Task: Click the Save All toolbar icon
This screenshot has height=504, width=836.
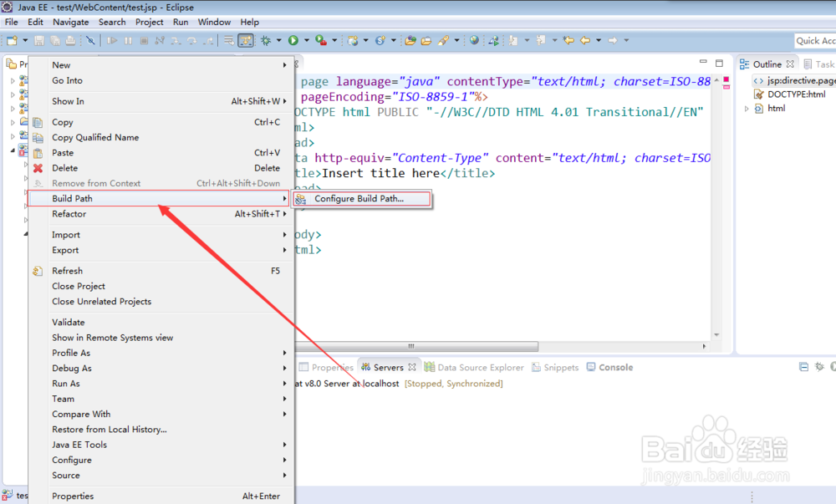Action: (x=54, y=40)
